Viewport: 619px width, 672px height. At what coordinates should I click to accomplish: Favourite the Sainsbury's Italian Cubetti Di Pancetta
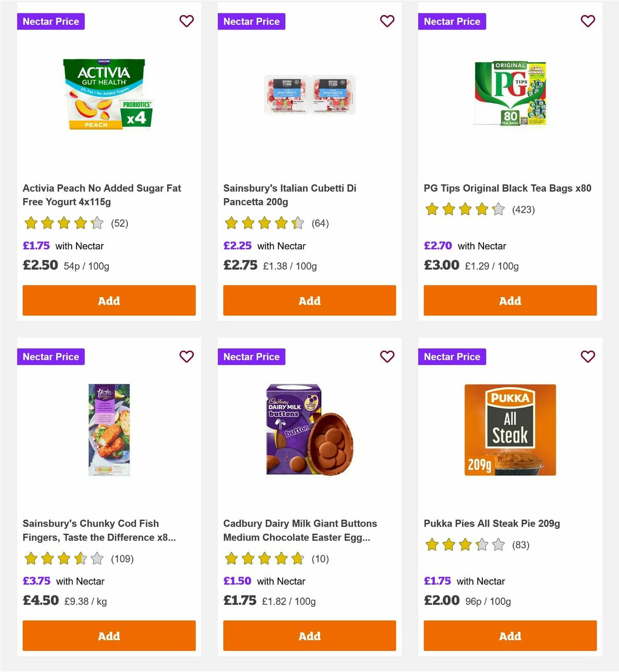click(x=387, y=21)
